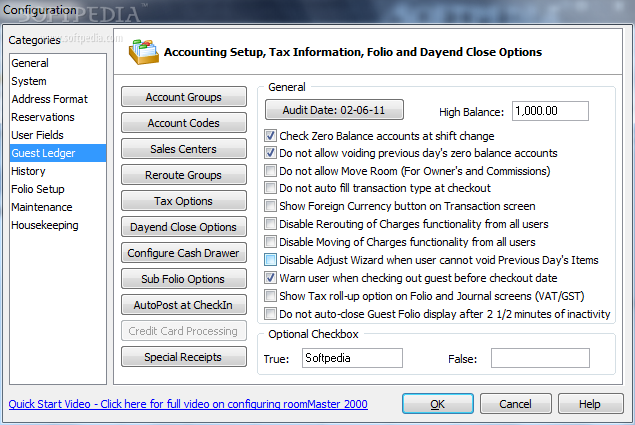Open Folio Setup category

click(x=38, y=189)
